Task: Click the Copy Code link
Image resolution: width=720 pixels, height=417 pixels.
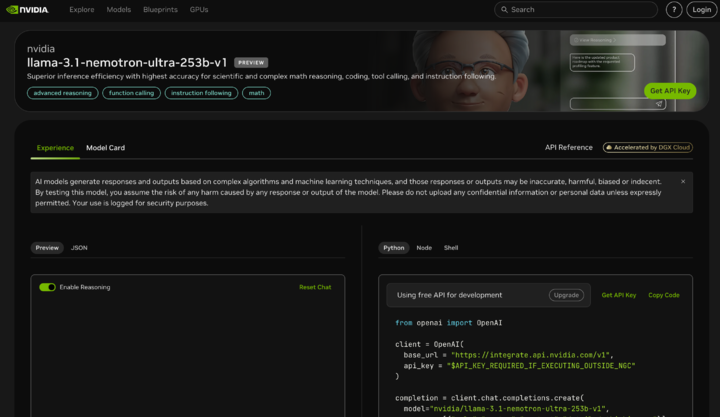Action: tap(664, 295)
